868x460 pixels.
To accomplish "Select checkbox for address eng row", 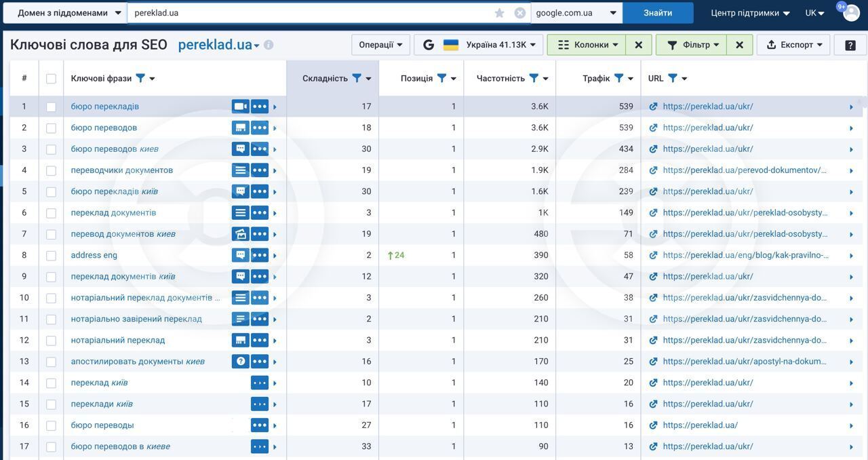I will pos(51,256).
